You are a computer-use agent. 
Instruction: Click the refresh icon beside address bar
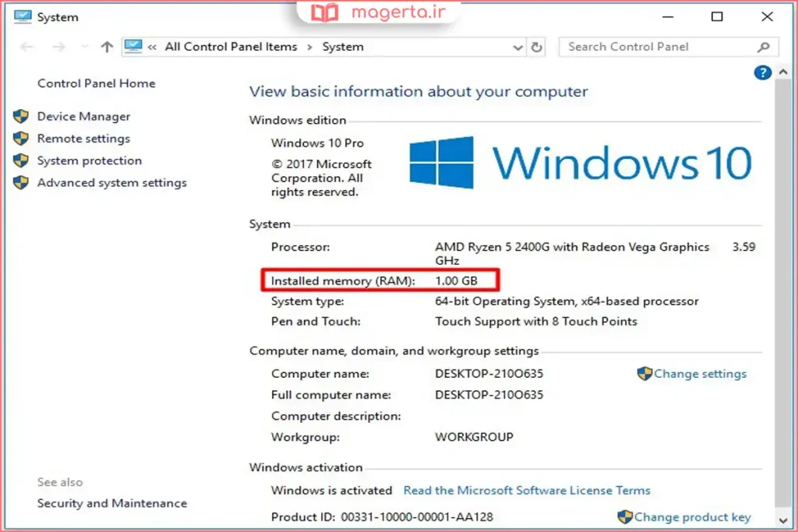click(x=536, y=47)
